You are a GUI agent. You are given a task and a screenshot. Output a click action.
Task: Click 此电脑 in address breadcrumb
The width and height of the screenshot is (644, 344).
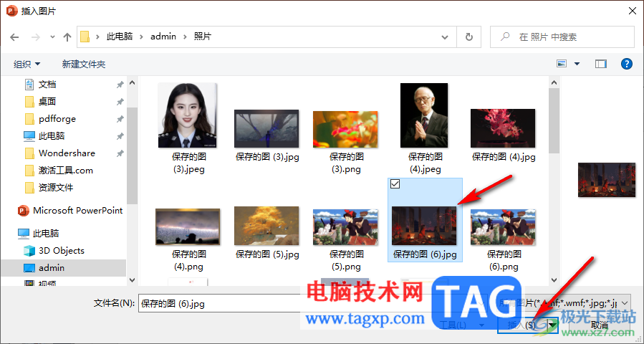click(120, 37)
